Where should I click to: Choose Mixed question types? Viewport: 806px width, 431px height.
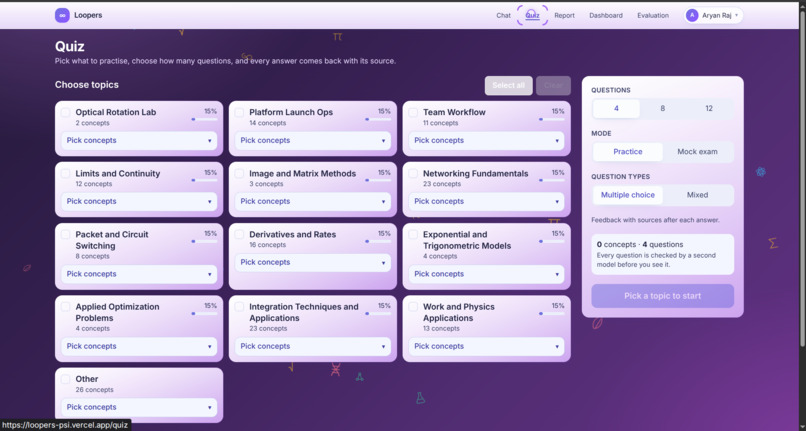click(698, 195)
